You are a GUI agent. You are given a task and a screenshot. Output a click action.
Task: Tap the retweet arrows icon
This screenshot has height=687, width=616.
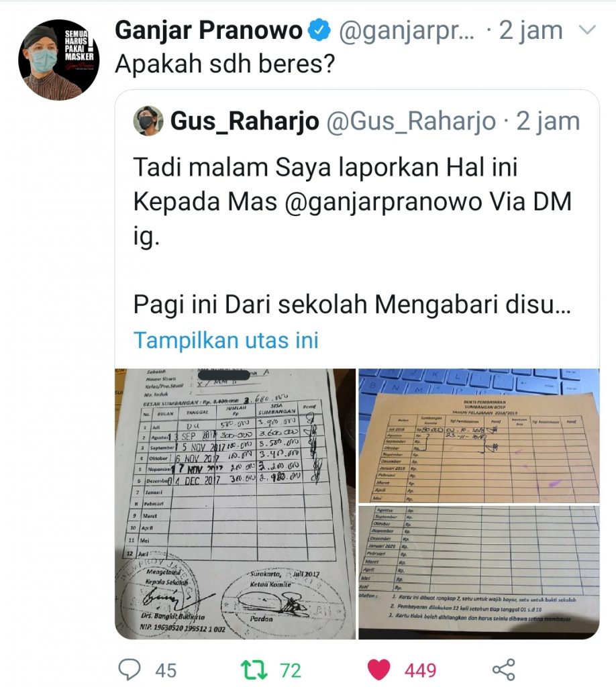pos(254,670)
